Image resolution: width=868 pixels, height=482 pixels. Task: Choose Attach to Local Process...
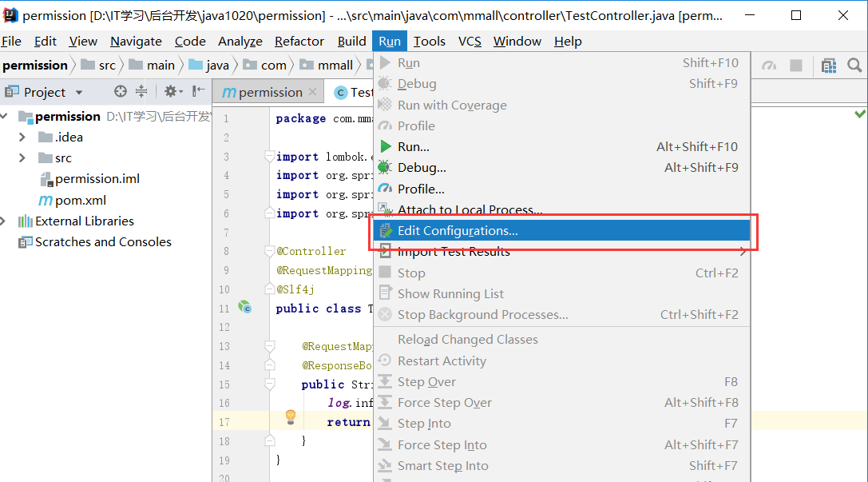pos(470,210)
